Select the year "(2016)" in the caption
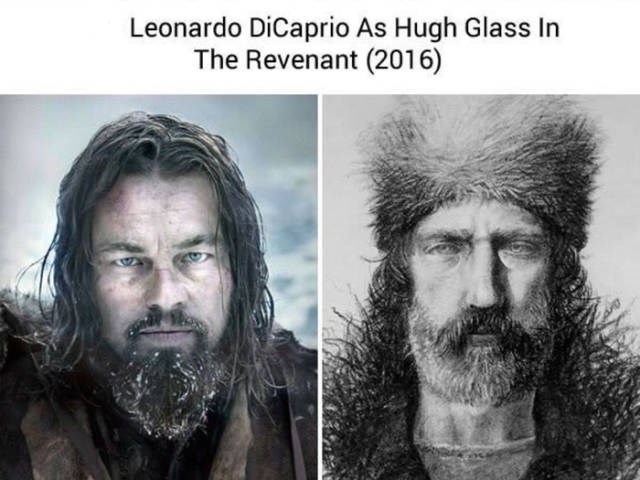 click(x=403, y=60)
